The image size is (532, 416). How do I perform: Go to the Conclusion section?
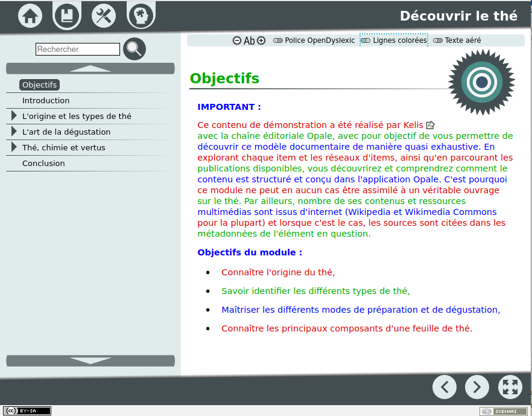point(43,163)
